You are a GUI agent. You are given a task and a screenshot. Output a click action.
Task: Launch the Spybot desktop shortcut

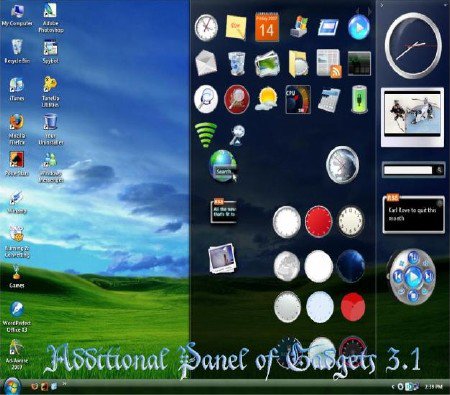tap(50, 52)
